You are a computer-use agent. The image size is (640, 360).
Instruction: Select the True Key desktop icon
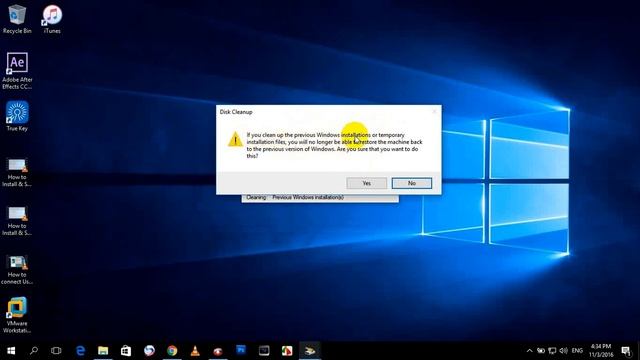(x=17, y=116)
